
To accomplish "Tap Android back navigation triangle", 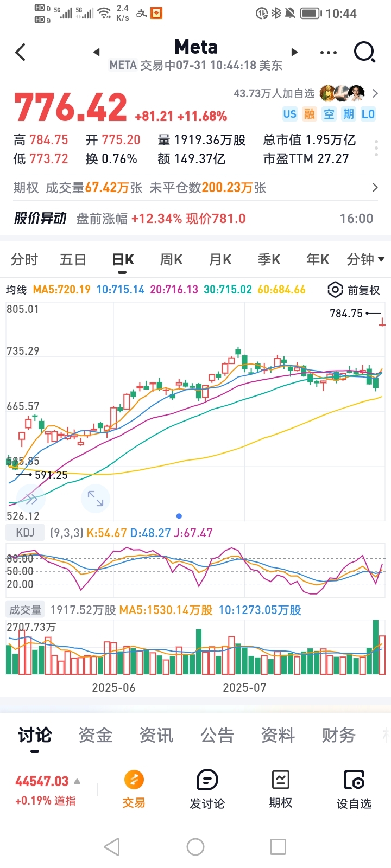I will click(x=112, y=846).
